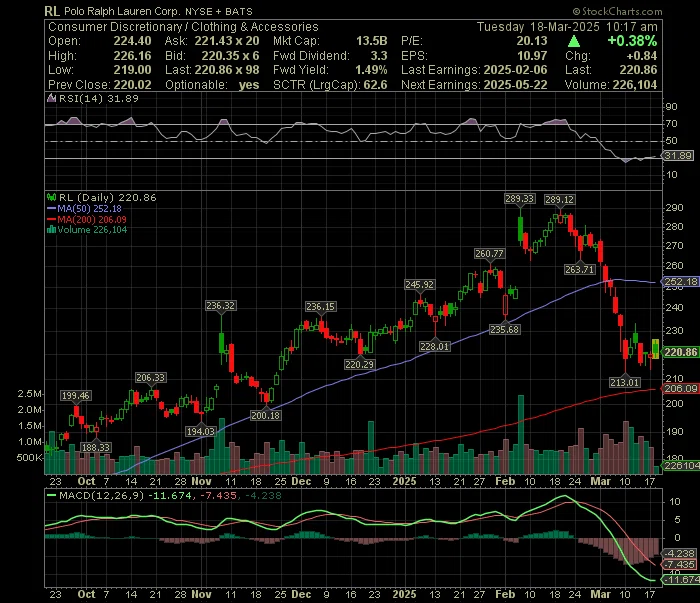Screen dimensions: 700x603
Task: Click the -11.674 MACD line tag
Action: click(x=681, y=579)
